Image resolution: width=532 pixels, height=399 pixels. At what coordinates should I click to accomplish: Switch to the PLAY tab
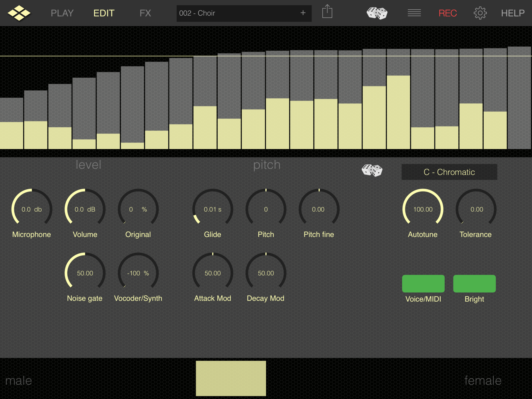coord(62,13)
